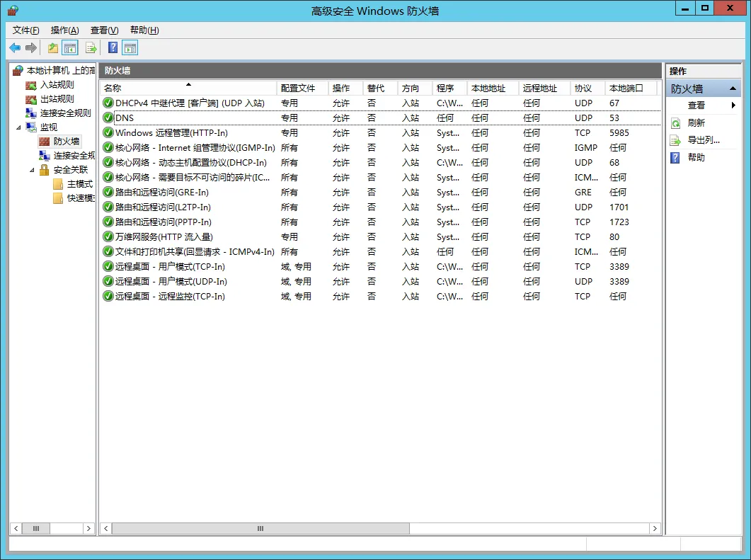The width and height of the screenshot is (751, 560).
Task: Select rule 核心网络 - Internet 组管理协议(IGMP-In)
Action: (382, 147)
